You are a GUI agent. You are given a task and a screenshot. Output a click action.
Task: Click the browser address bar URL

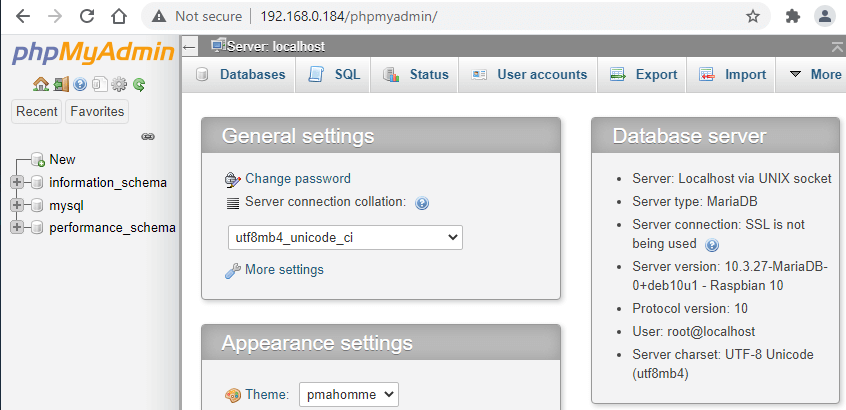(x=349, y=17)
